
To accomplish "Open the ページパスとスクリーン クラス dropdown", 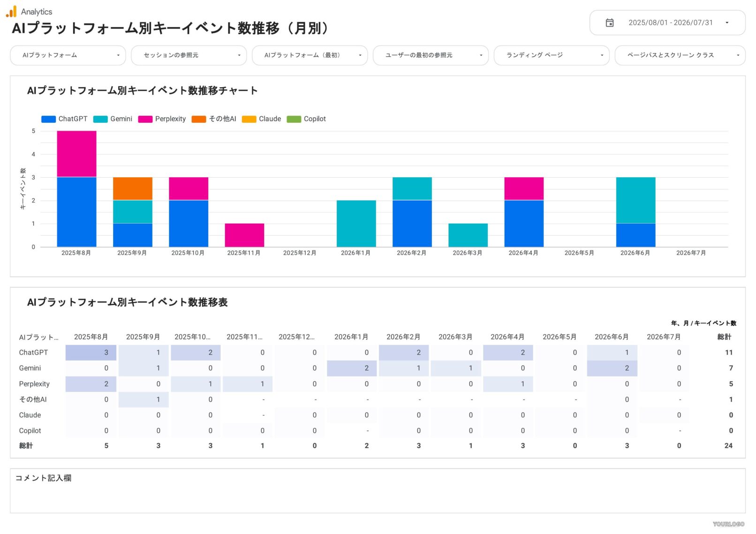I will 680,55.
